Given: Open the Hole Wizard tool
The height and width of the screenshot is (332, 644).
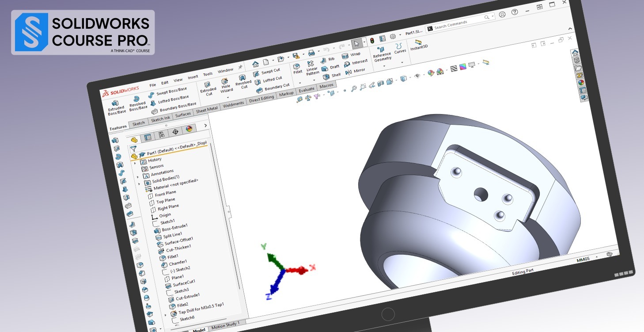Looking at the screenshot, I should [x=226, y=85].
